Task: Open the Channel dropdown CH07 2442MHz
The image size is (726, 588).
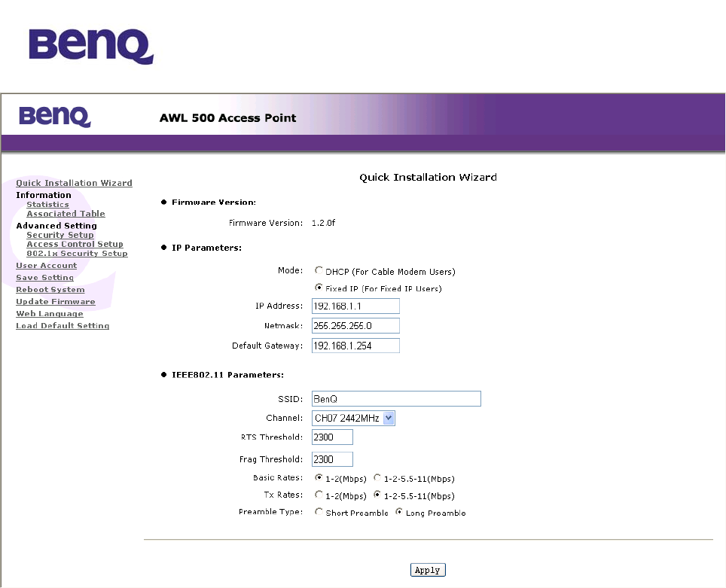Action: 353,418
